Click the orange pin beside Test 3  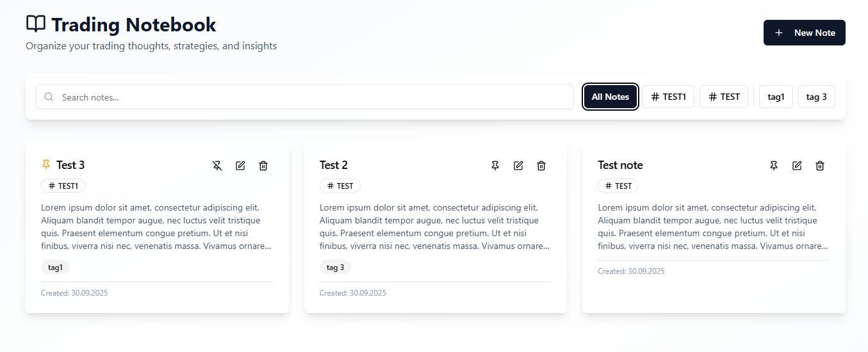(x=45, y=164)
